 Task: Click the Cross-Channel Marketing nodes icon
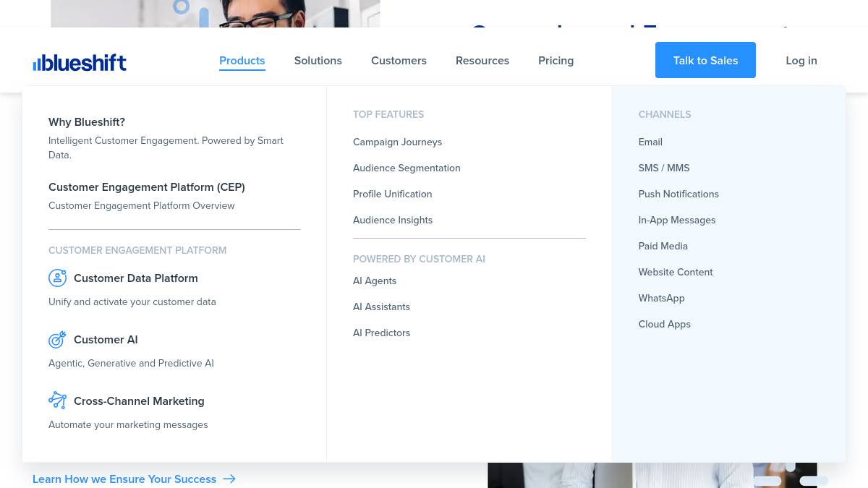[58, 400]
